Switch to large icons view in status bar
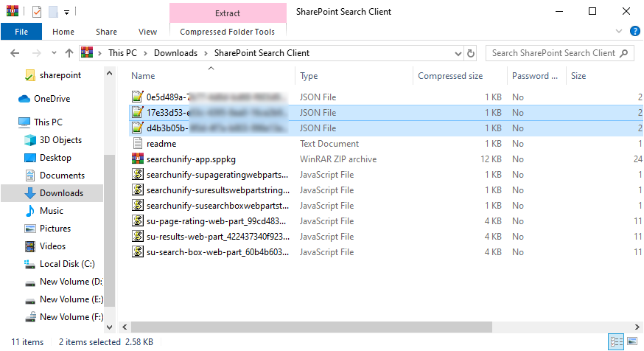Viewport: 644px width, 351px height. [x=631, y=342]
